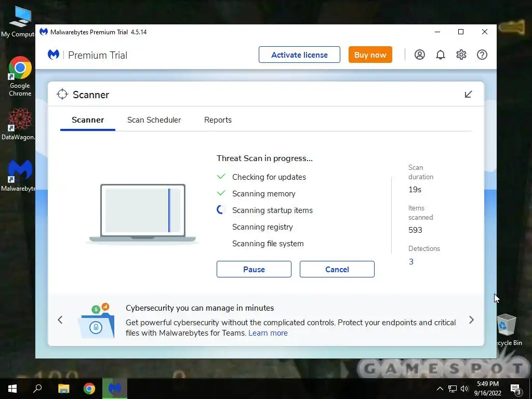The height and width of the screenshot is (399, 532).
Task: Open the notifications bell
Action: pyautogui.click(x=441, y=55)
